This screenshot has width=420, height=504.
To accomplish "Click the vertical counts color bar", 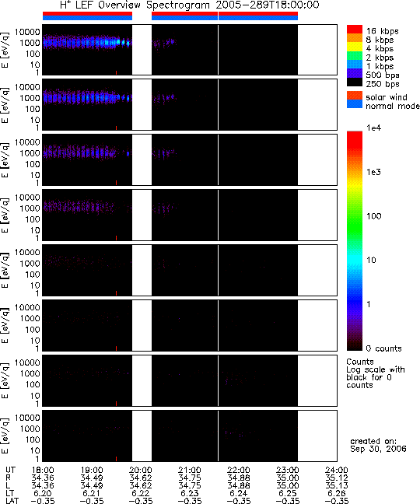I will coord(355,241).
